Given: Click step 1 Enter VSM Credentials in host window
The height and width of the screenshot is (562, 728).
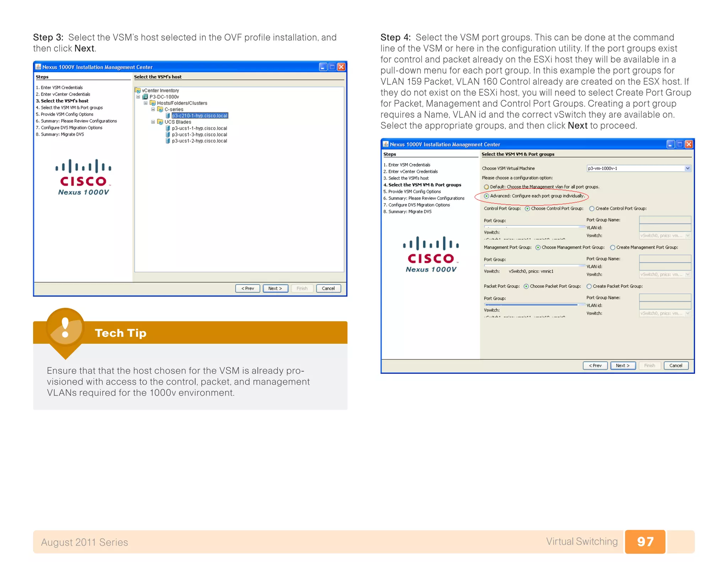Looking at the screenshot, I should click(x=59, y=87).
